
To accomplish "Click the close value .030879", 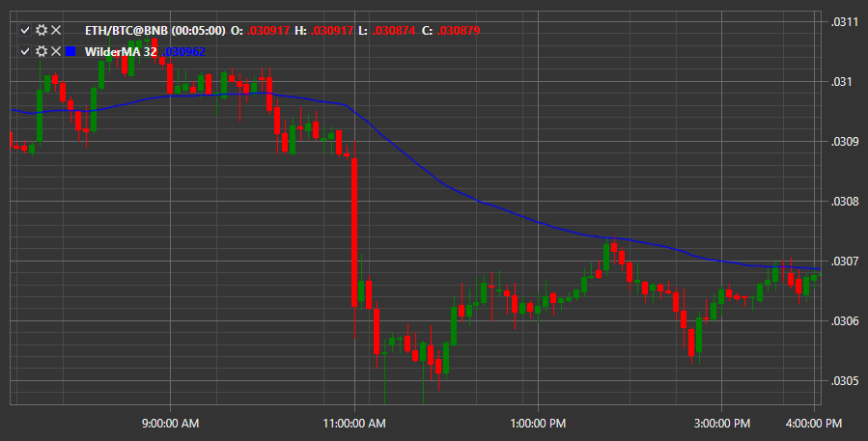I will point(459,31).
